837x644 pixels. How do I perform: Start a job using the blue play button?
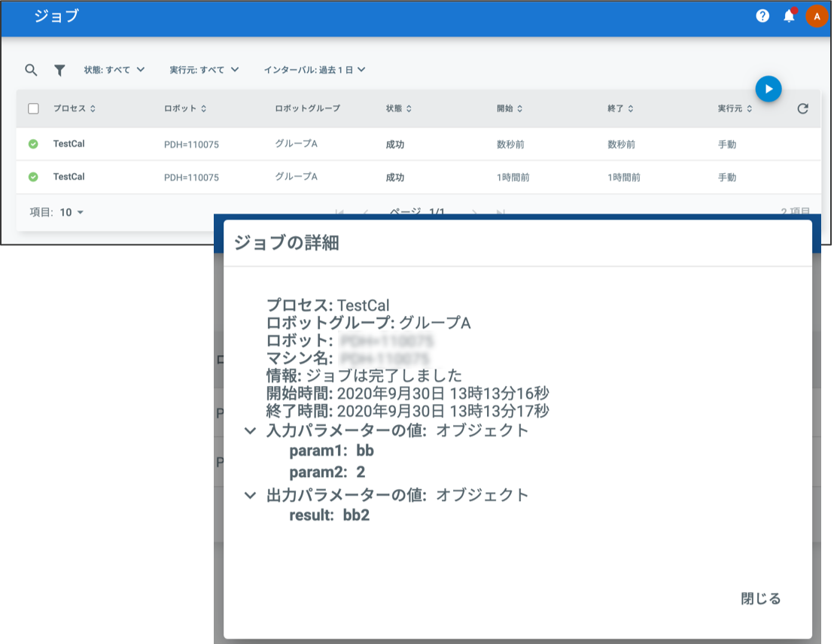769,89
